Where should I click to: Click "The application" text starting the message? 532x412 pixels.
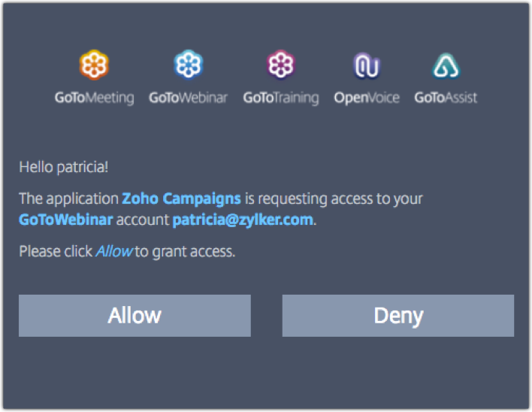point(68,199)
